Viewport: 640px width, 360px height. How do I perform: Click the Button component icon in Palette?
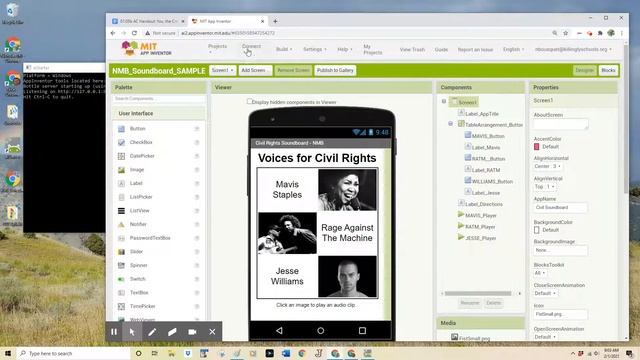click(x=121, y=129)
